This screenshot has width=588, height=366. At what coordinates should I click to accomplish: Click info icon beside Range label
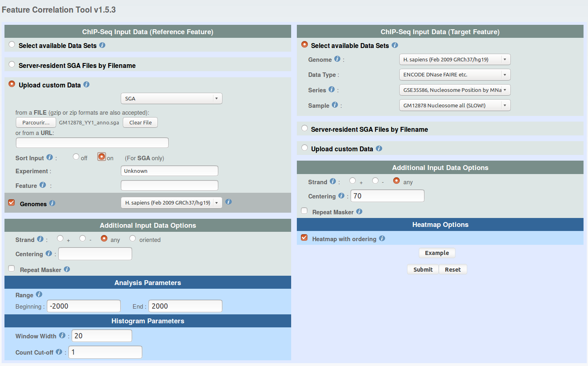(x=39, y=294)
